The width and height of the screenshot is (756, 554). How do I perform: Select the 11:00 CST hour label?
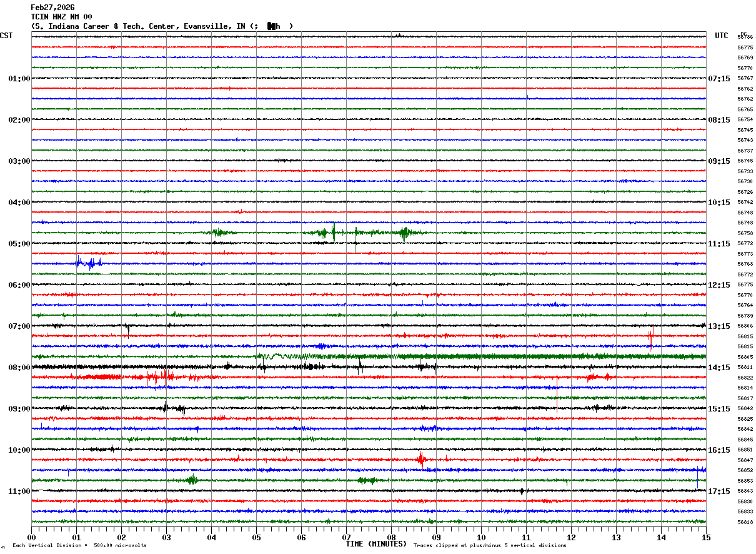19,491
